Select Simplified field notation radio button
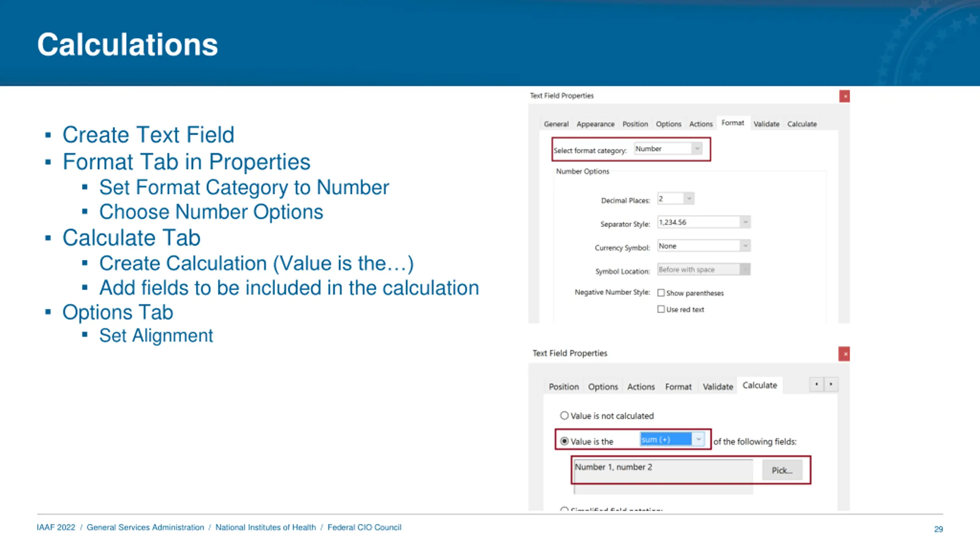980x551 pixels. (564, 510)
